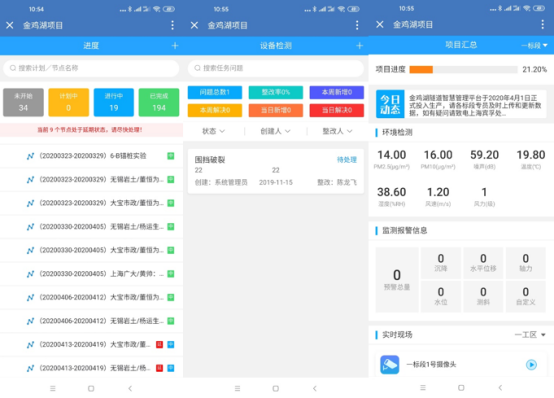Open the 一标段 section dropdown
This screenshot has height=398, width=554.
(534, 45)
